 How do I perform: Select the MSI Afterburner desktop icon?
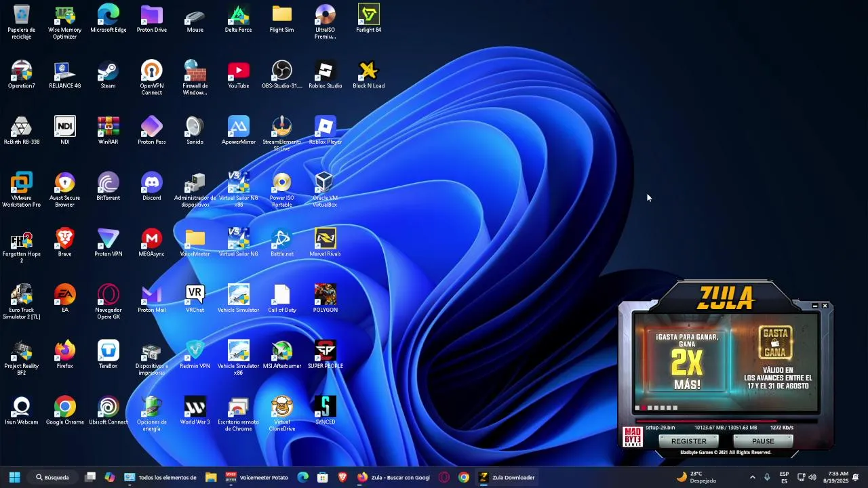pos(281,354)
